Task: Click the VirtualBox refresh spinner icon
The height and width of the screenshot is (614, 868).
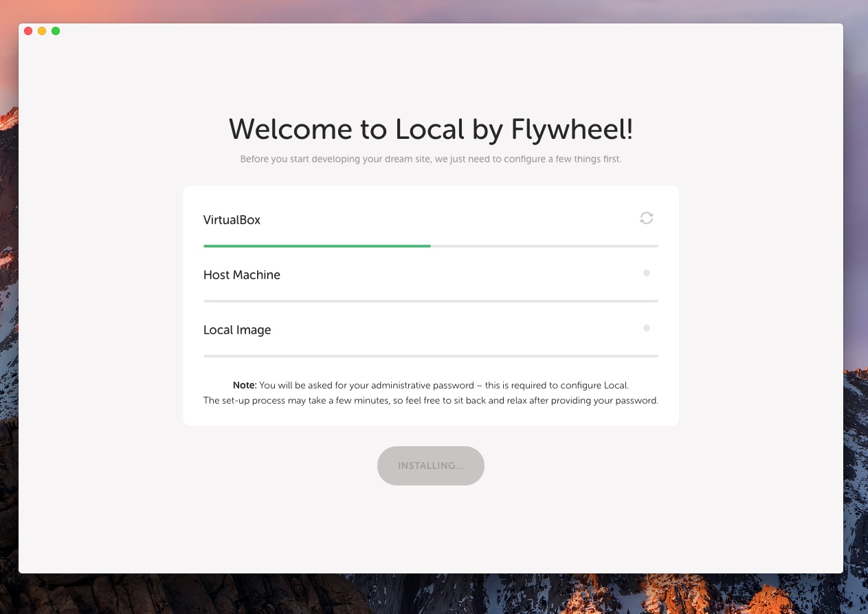Action: [x=647, y=218]
